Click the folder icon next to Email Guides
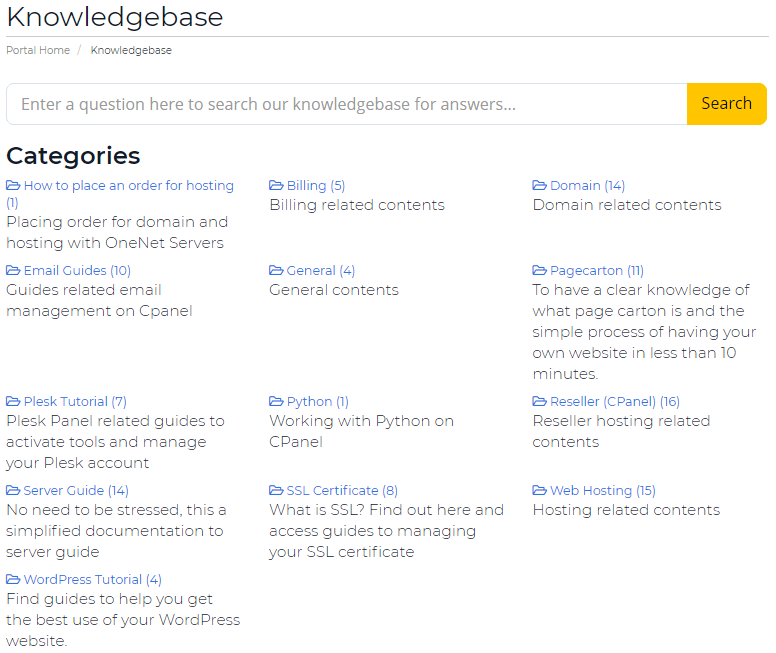 pos(13,270)
